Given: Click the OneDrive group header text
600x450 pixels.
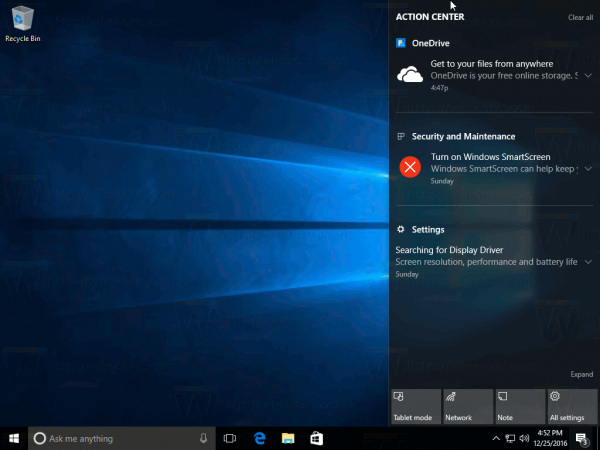Looking at the screenshot, I should point(430,43).
